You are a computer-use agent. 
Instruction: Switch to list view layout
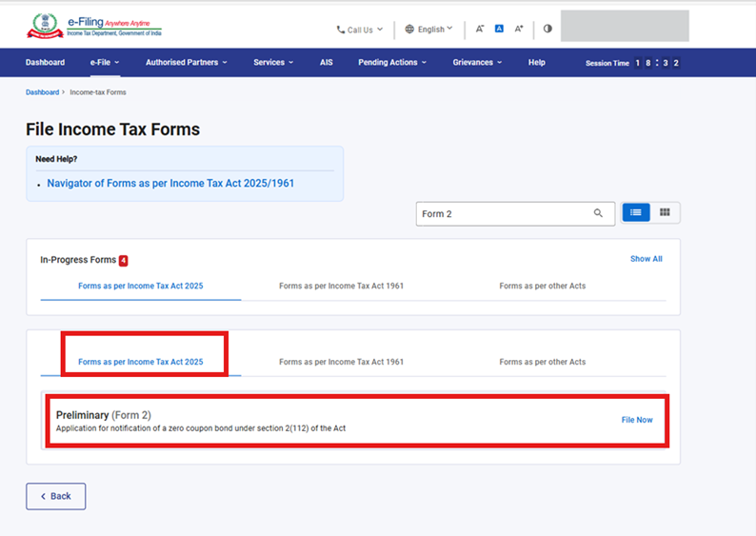click(636, 213)
